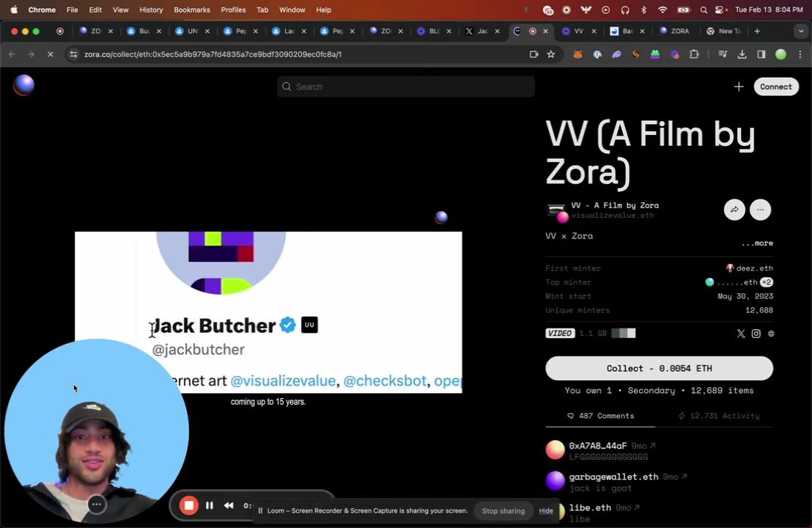The height and width of the screenshot is (528, 812).
Task: Open the share arrow button
Action: pyautogui.click(x=734, y=209)
